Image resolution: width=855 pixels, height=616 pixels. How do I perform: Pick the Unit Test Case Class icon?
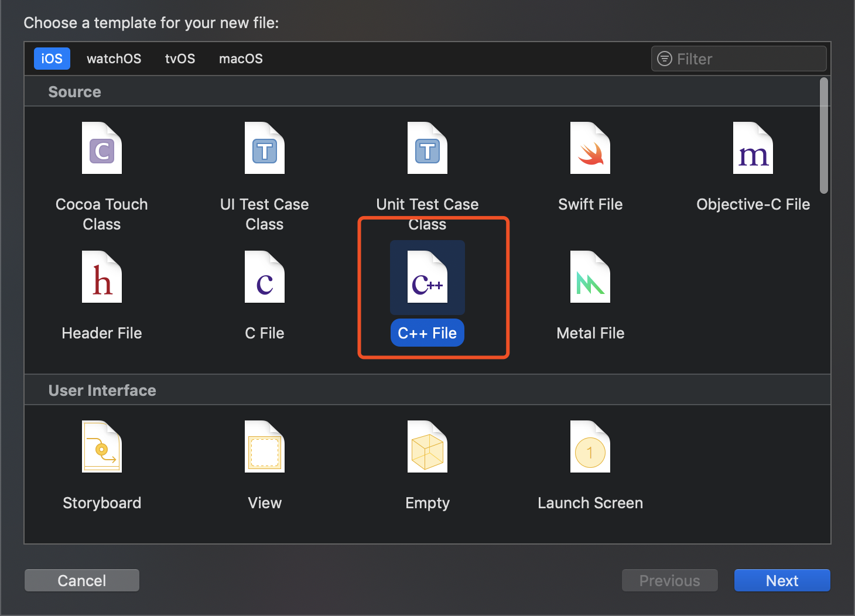click(427, 148)
